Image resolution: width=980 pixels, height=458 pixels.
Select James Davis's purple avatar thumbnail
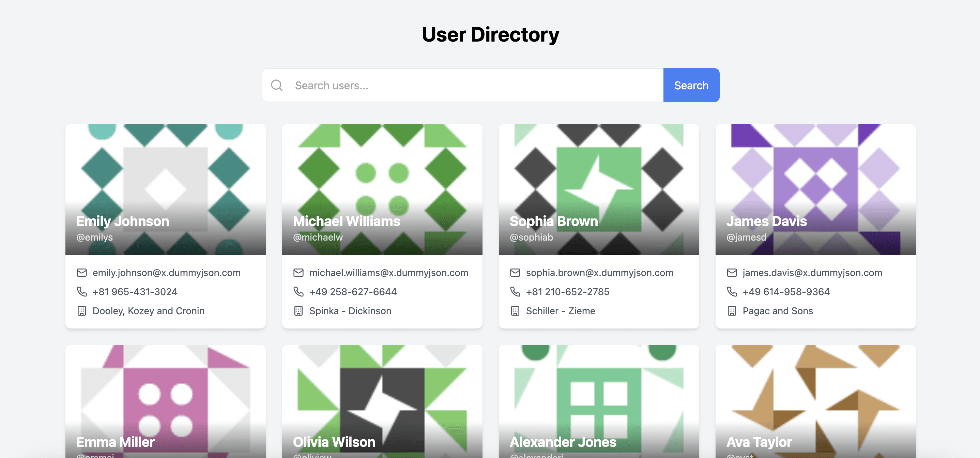pos(815,171)
